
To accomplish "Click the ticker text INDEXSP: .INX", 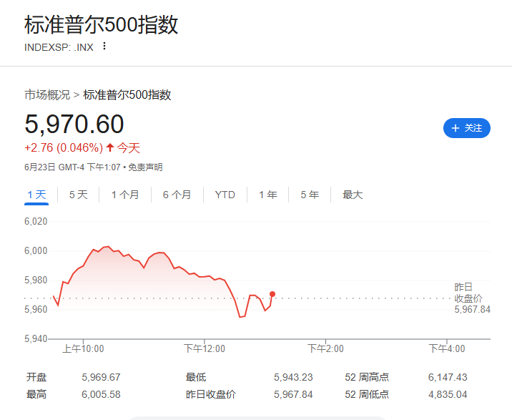I will coord(59,47).
